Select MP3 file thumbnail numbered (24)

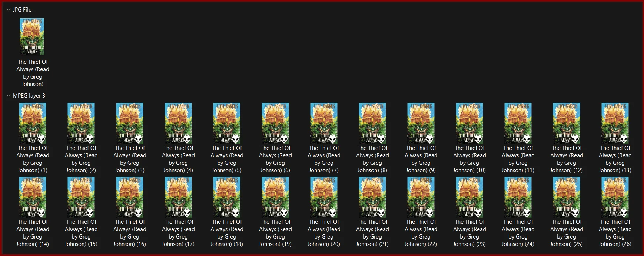click(518, 197)
